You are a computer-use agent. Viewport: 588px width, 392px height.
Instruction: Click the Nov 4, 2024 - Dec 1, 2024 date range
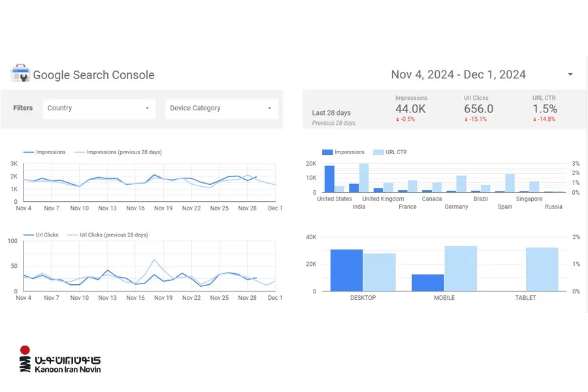point(458,74)
